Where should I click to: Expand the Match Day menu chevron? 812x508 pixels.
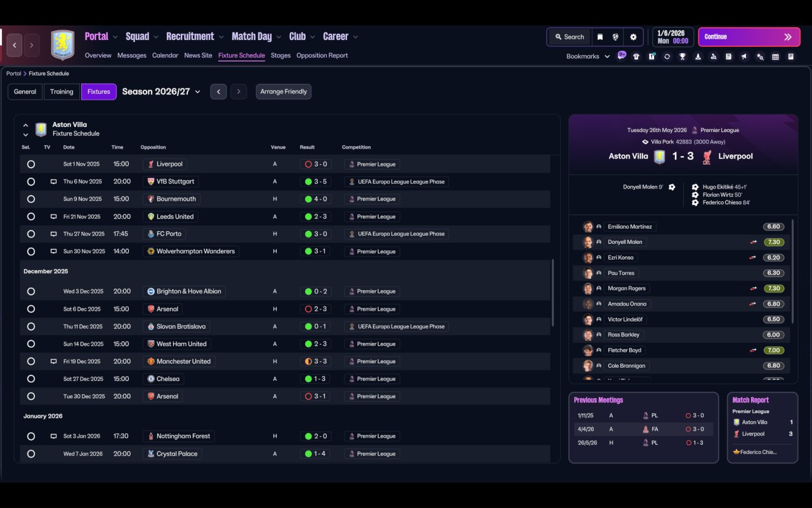point(278,37)
